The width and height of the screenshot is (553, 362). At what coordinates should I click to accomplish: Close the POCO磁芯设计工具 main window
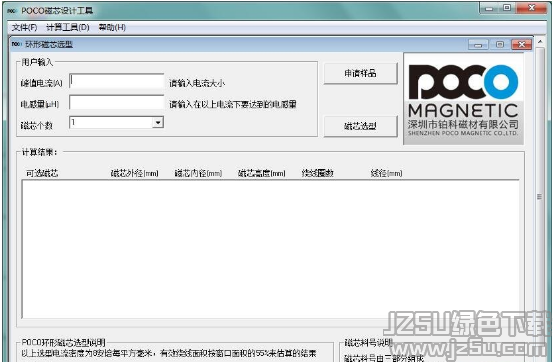[x=531, y=8]
